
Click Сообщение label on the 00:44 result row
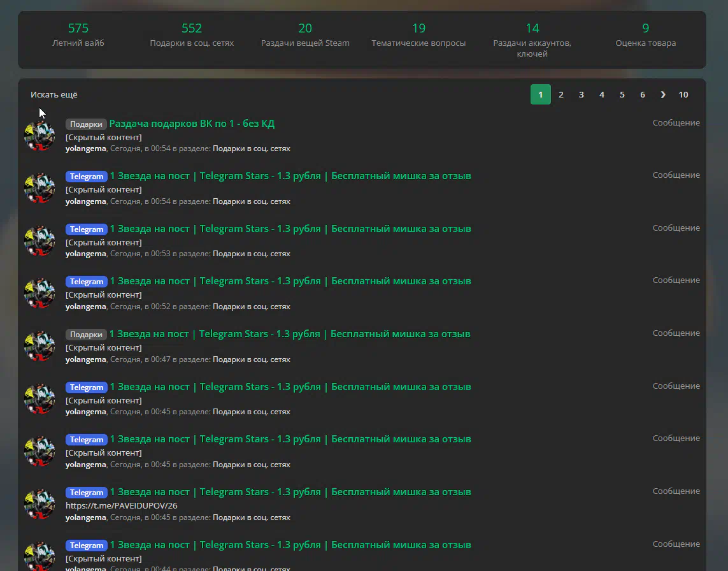tap(676, 544)
